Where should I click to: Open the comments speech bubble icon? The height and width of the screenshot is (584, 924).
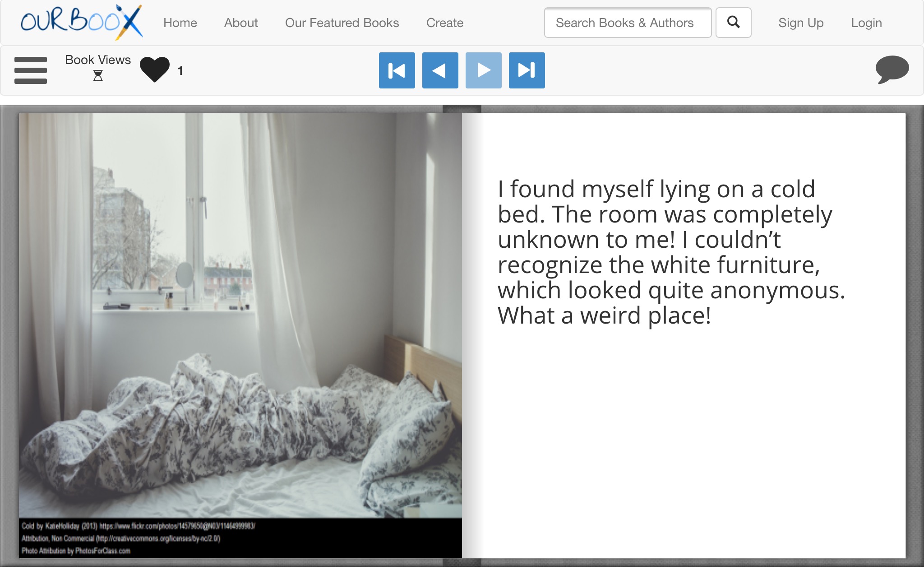click(x=892, y=70)
